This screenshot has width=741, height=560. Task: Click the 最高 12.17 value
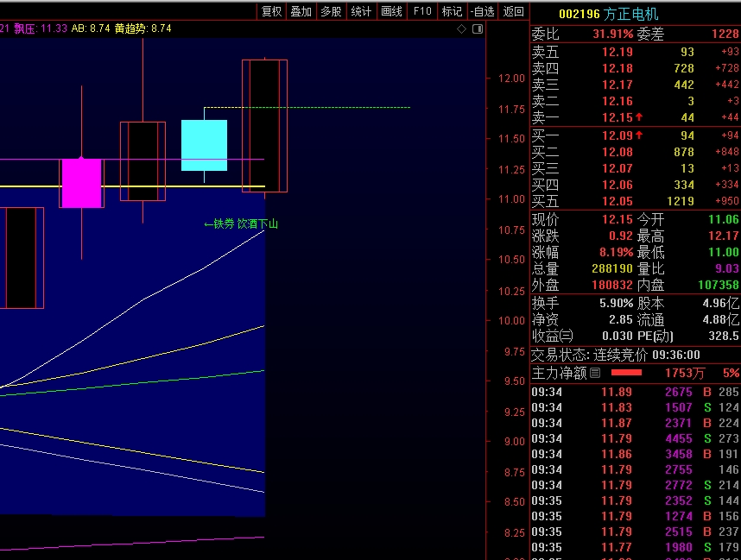[724, 236]
